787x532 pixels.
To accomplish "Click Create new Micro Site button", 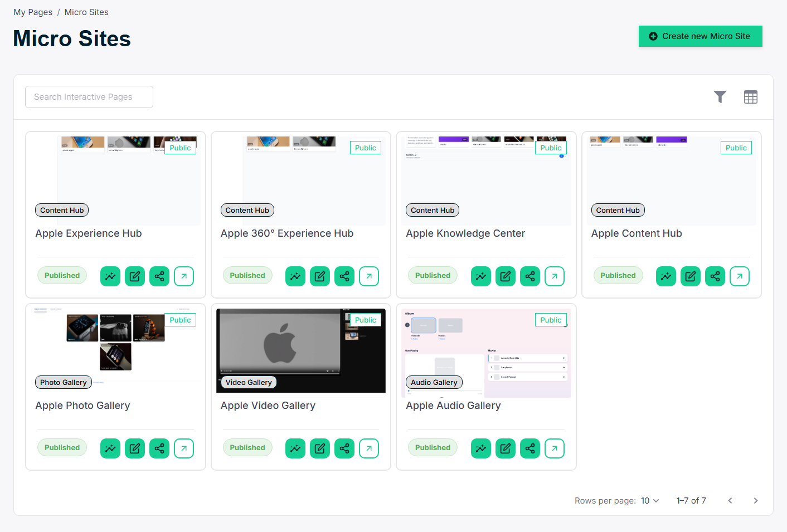I will [701, 36].
